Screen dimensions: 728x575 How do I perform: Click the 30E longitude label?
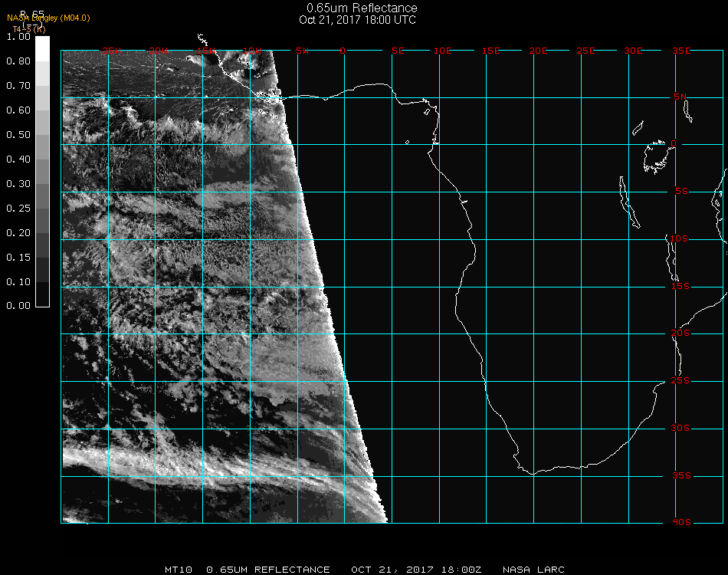coord(633,51)
